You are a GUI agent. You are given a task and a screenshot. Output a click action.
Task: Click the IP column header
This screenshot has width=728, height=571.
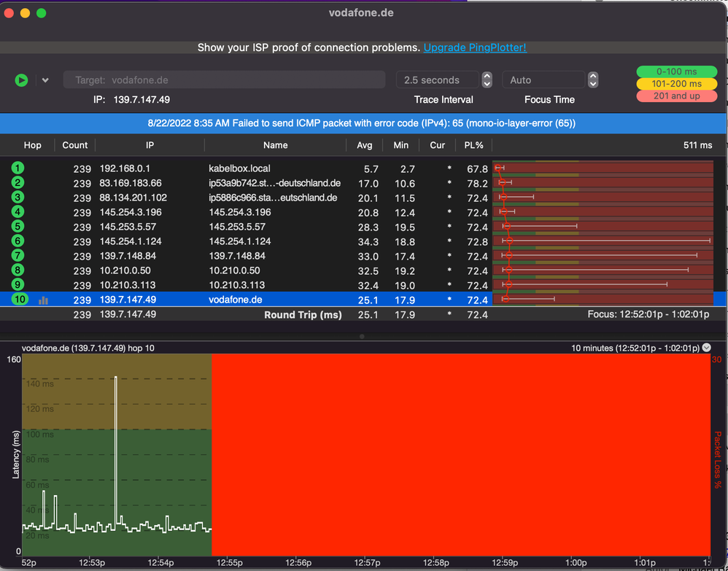pos(150,145)
